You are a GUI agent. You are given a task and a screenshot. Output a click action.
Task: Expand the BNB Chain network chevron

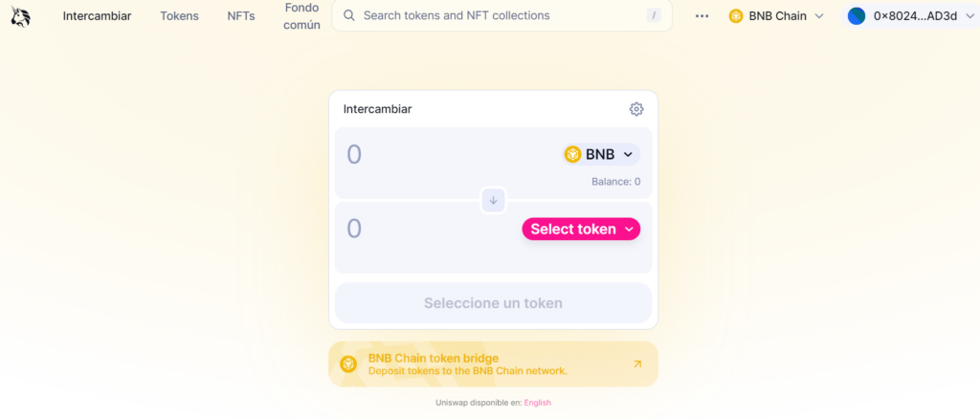click(x=818, y=16)
